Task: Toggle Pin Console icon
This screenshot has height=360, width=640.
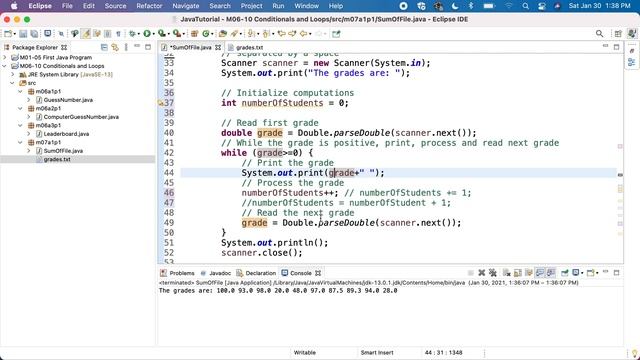Action: (x=565, y=273)
